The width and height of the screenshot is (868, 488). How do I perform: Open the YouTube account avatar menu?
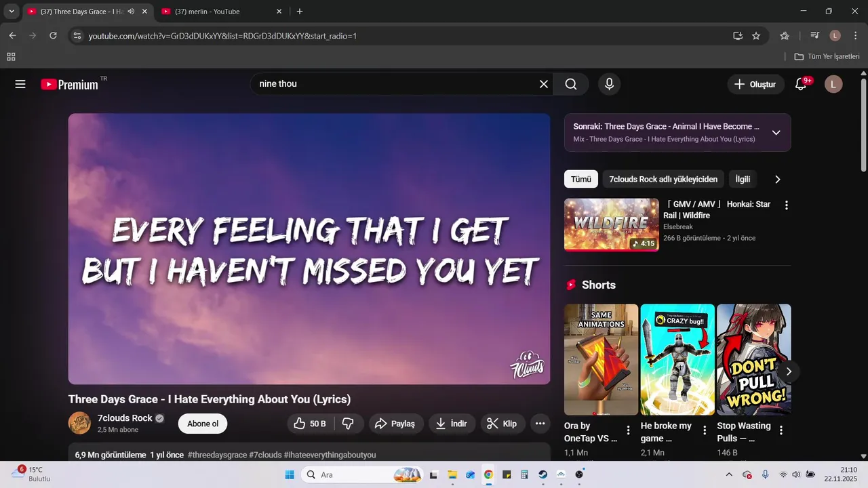click(833, 84)
